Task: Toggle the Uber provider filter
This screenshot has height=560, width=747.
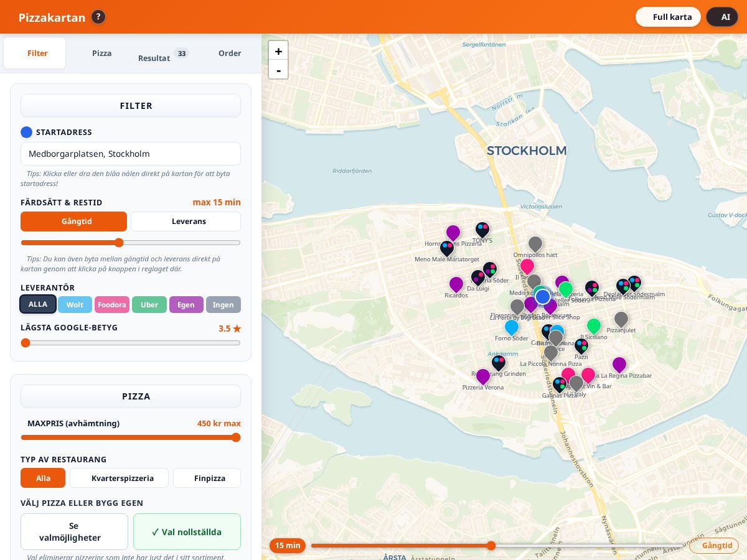Action: (149, 304)
